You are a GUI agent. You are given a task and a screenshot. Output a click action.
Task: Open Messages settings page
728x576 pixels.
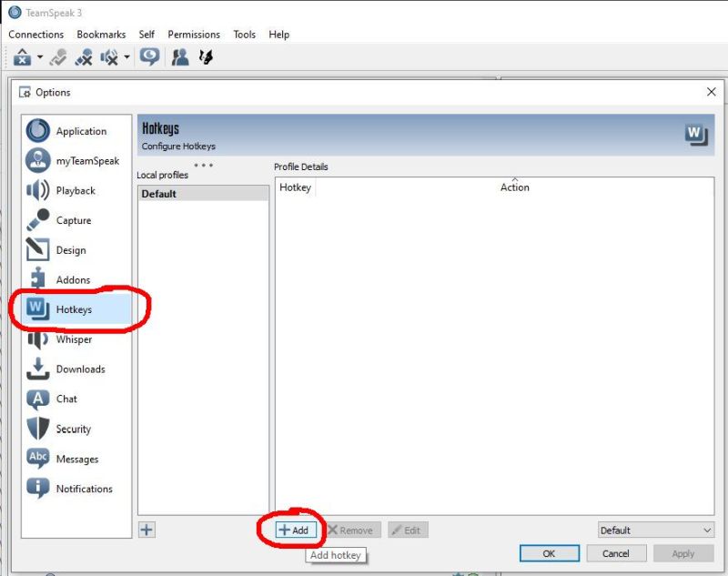[x=76, y=459]
